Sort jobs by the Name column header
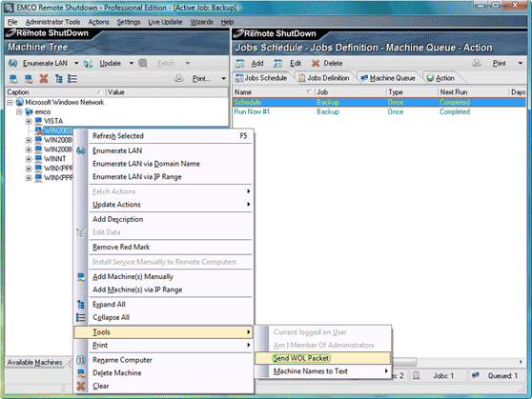 [274, 92]
